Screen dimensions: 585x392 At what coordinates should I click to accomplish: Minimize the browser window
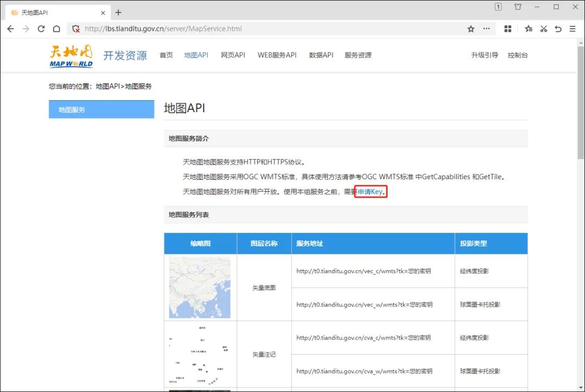click(x=537, y=6)
